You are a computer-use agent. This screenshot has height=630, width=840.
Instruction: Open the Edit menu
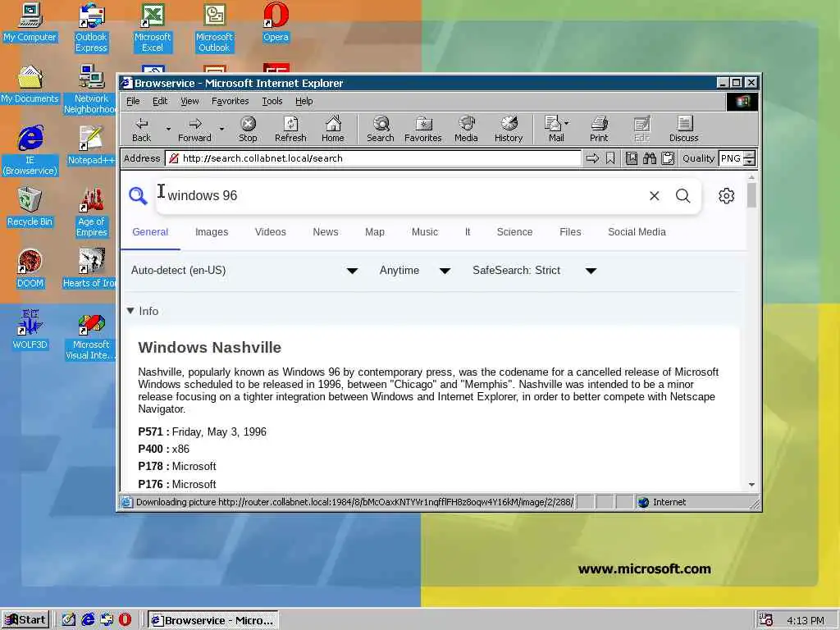tap(160, 101)
